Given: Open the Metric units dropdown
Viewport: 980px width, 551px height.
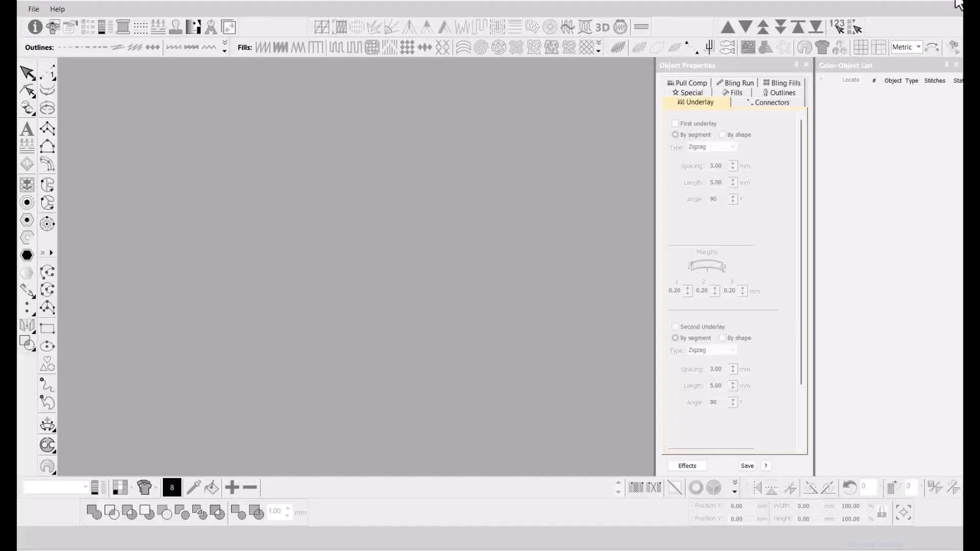Looking at the screenshot, I should click(907, 47).
